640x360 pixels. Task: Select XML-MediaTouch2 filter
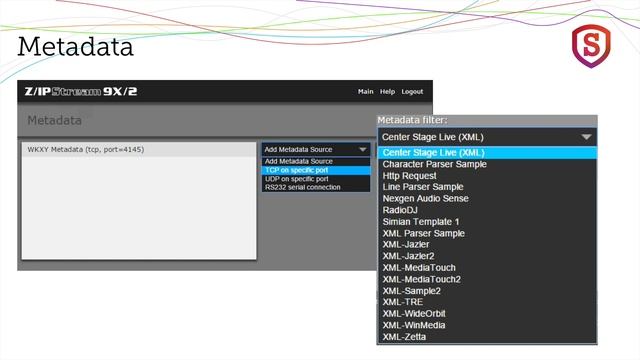tap(487, 280)
